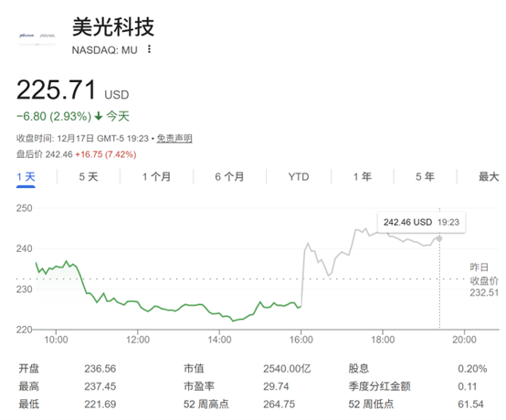Click the 16:00 label on the time axis
The image size is (506, 420).
(301, 340)
